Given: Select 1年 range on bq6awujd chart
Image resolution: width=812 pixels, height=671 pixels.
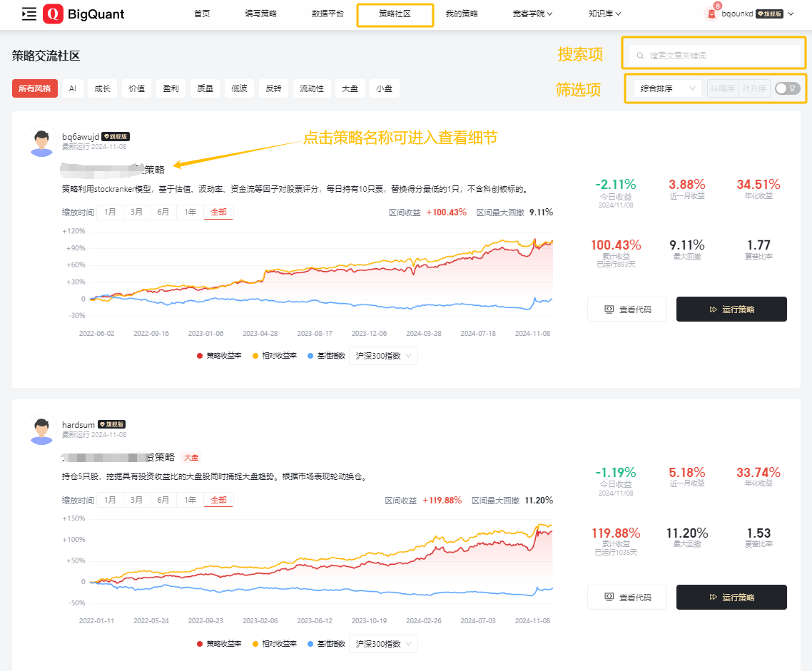Looking at the screenshot, I should (x=190, y=212).
